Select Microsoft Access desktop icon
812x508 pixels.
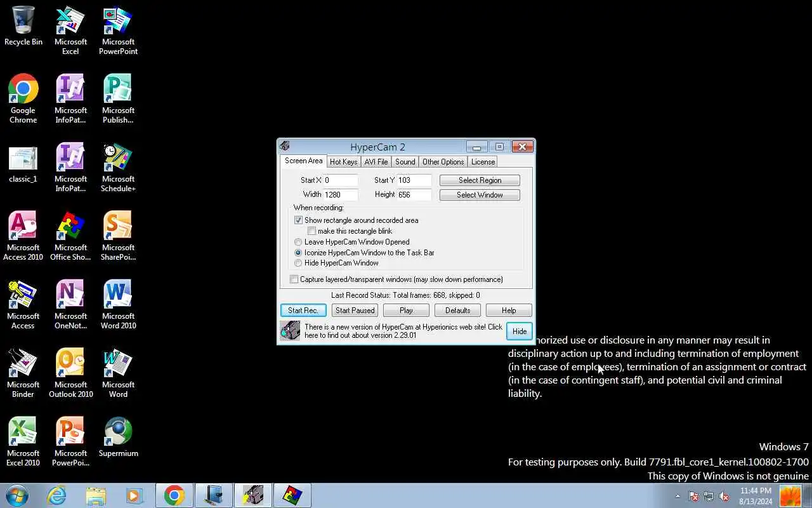coord(23,305)
